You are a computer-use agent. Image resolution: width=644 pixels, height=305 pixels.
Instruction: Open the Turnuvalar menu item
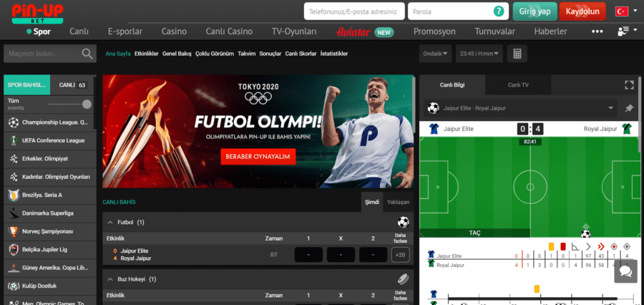pyautogui.click(x=495, y=32)
